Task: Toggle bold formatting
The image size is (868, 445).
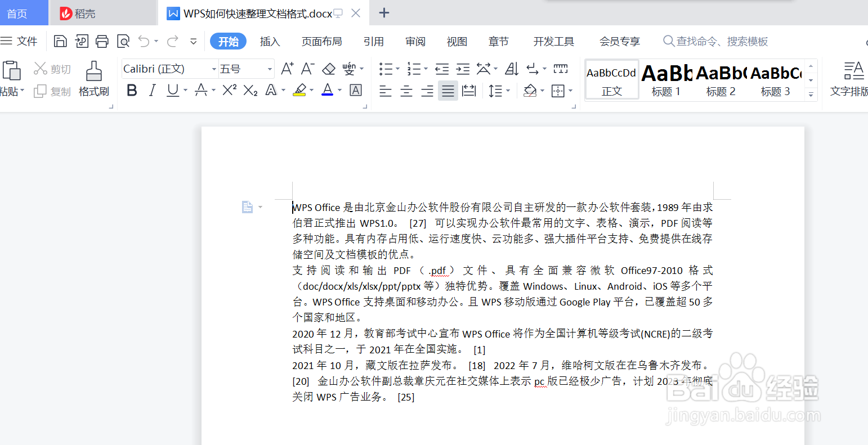Action: click(x=131, y=90)
